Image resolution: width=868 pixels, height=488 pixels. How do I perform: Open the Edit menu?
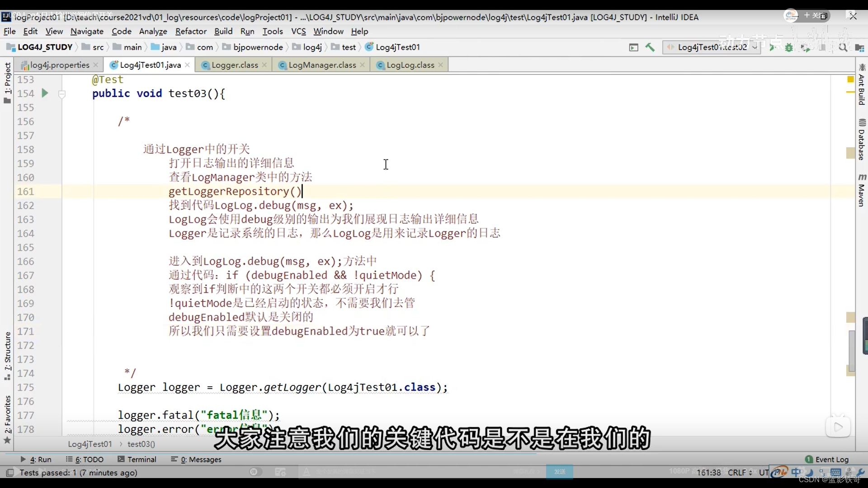[30, 31]
